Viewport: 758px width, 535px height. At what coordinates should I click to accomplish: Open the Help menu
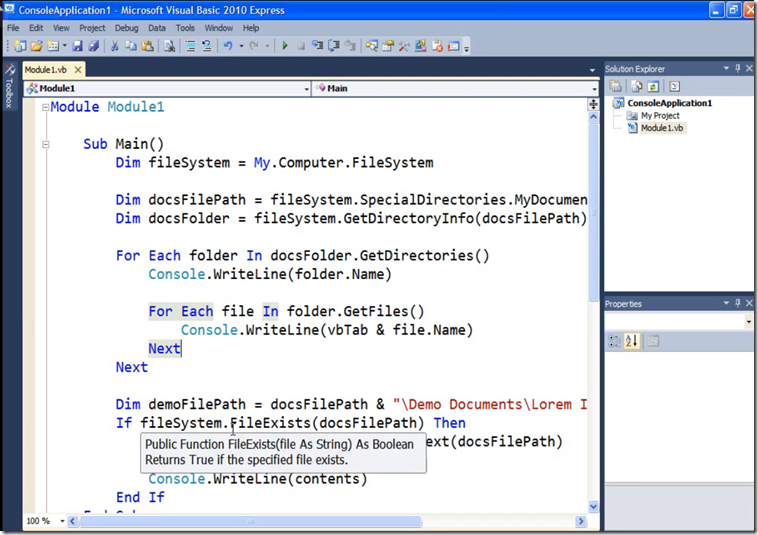[x=250, y=28]
